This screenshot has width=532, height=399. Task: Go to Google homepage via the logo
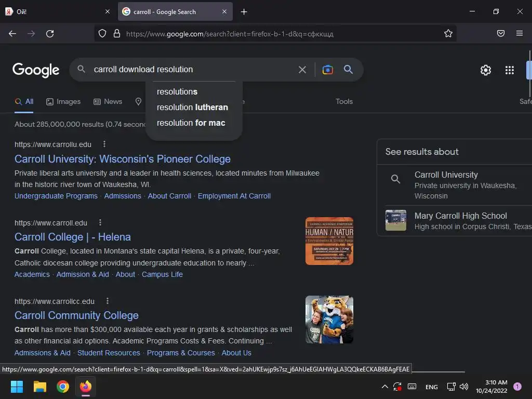click(x=36, y=70)
